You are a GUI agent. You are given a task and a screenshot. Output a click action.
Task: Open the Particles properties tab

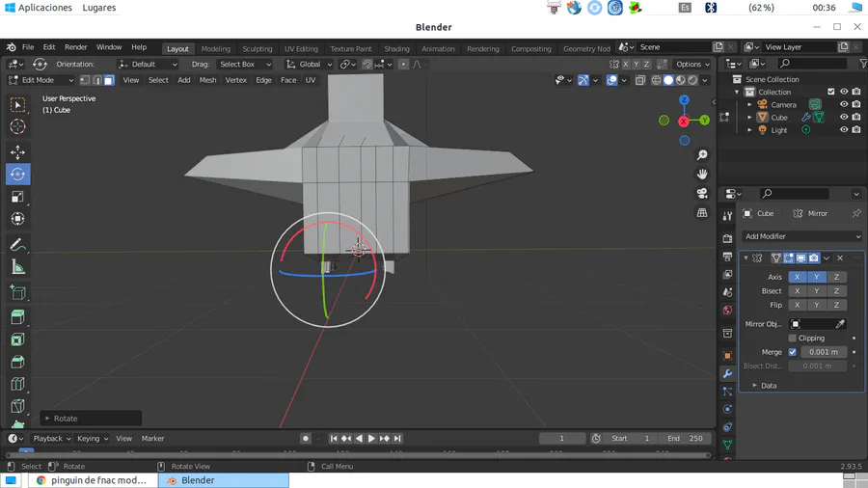pyautogui.click(x=727, y=392)
